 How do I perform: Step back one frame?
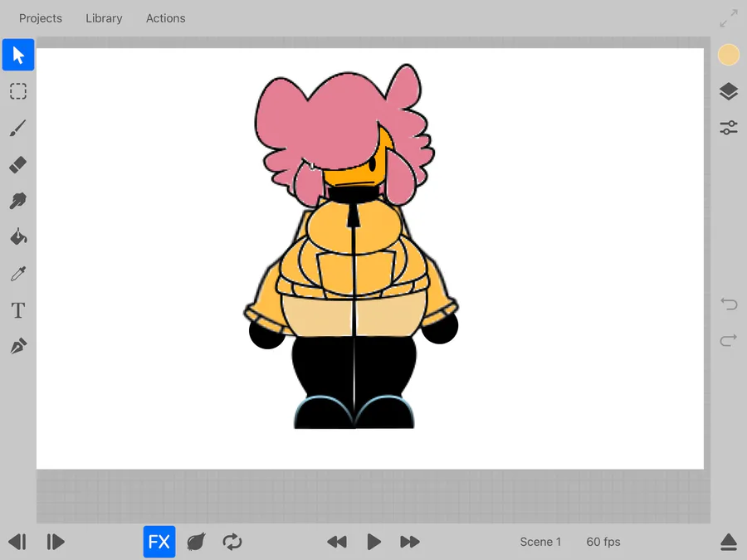(x=17, y=542)
